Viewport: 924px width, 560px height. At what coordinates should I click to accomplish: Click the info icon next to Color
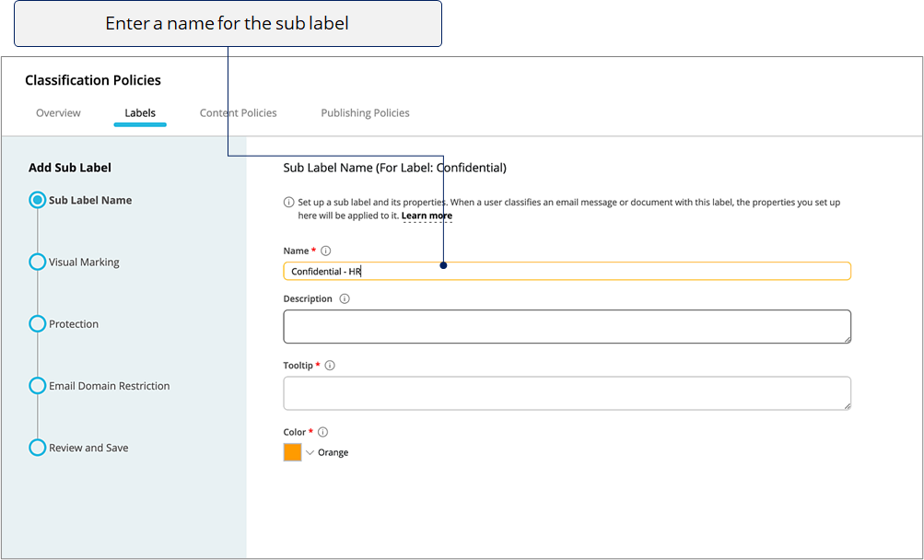322,432
